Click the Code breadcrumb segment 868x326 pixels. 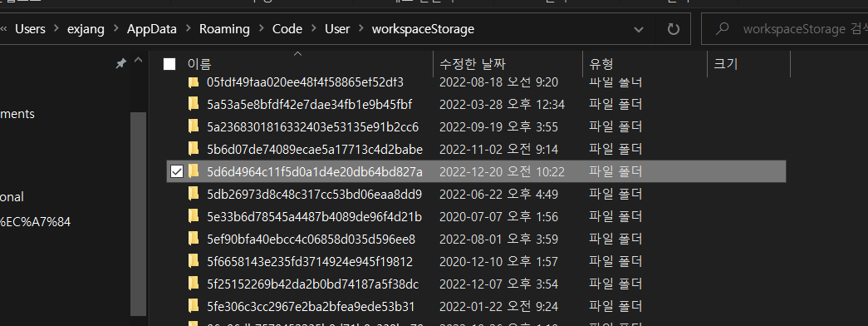tap(287, 29)
